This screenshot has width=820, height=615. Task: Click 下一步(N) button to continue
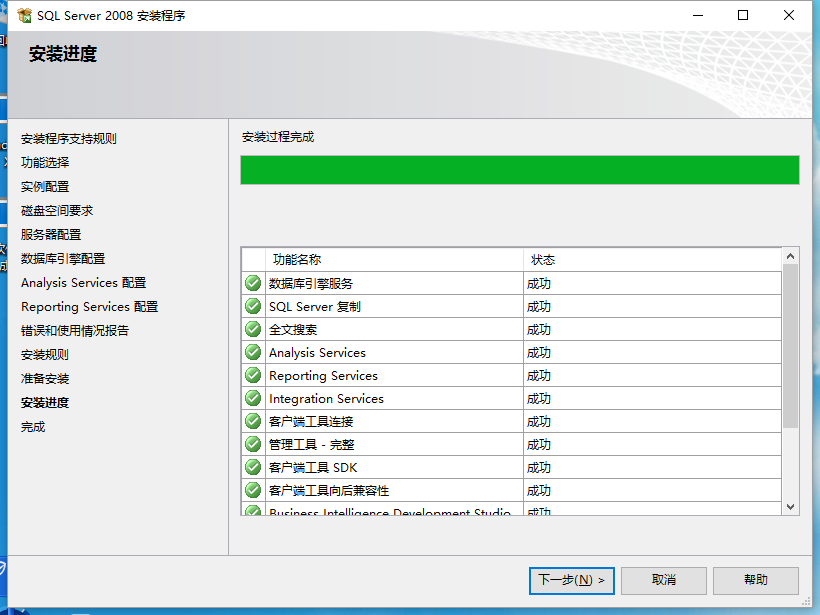tap(572, 580)
